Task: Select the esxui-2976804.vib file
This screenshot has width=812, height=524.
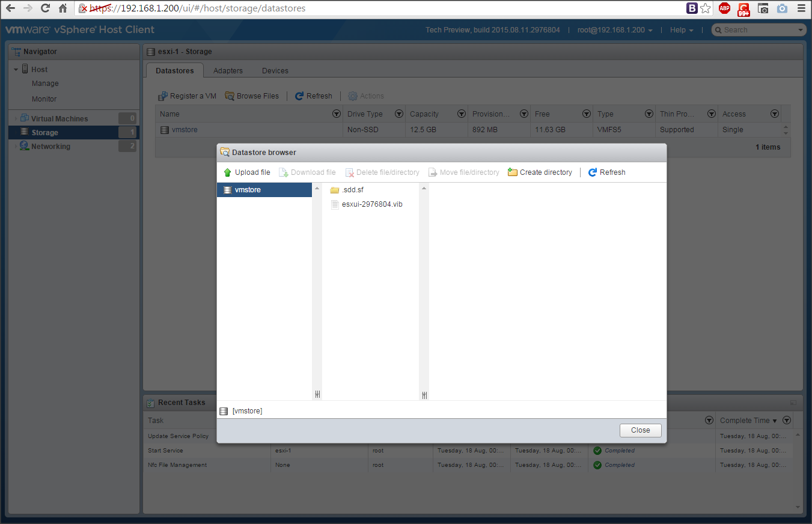Action: [371, 204]
